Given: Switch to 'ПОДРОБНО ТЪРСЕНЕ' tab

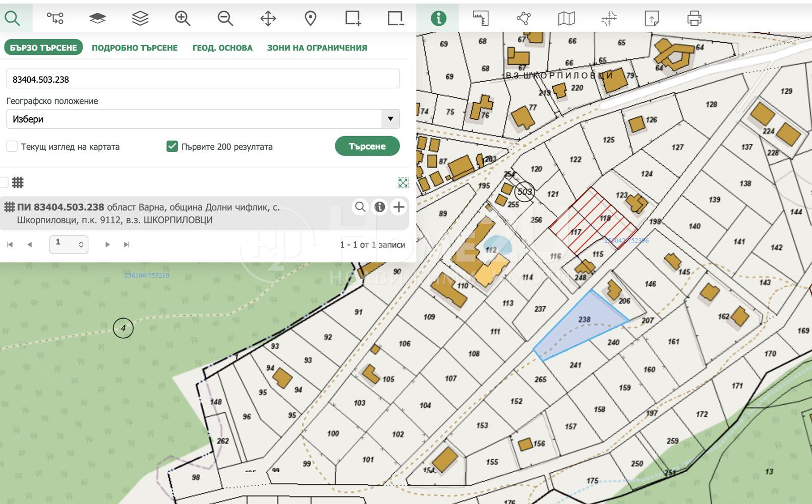Looking at the screenshot, I should coord(135,48).
